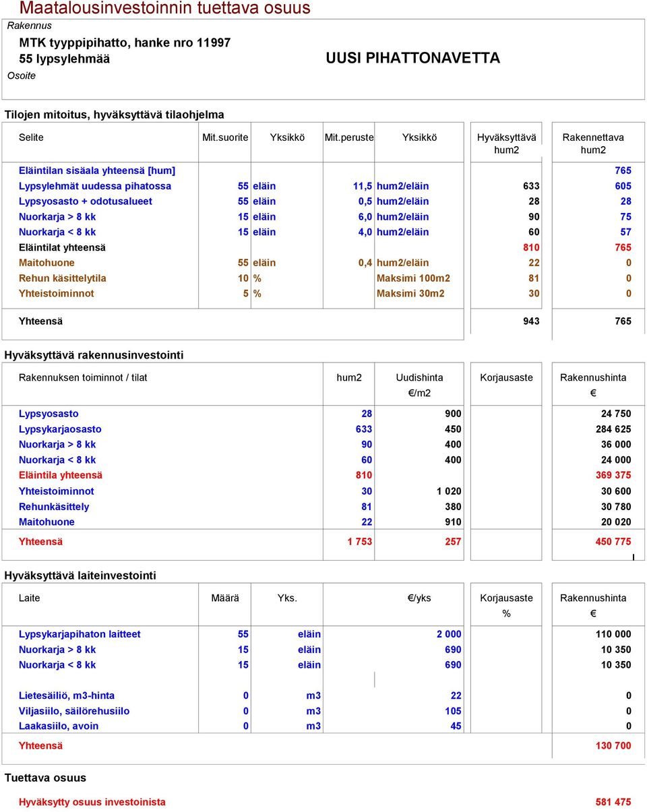The image size is (647, 812).
Task: Select heading 'Hyväksyttävä laiteinvestointi'
Action: click(80, 575)
